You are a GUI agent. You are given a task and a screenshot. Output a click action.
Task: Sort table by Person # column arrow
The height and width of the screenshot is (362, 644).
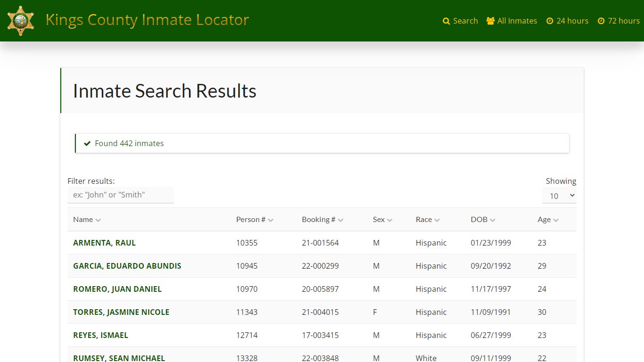click(x=271, y=220)
